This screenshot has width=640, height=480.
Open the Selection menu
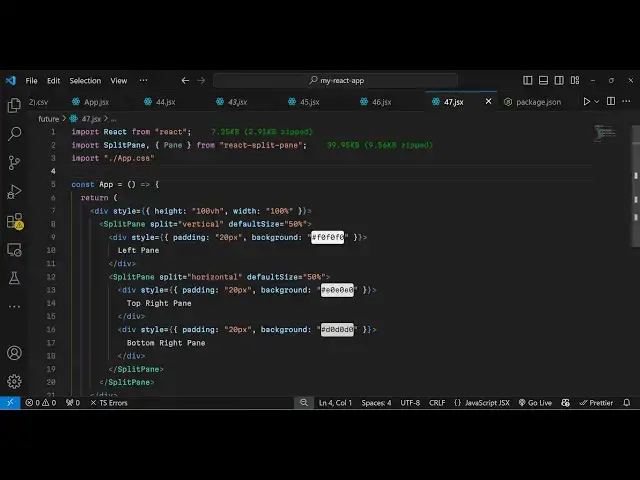click(85, 81)
